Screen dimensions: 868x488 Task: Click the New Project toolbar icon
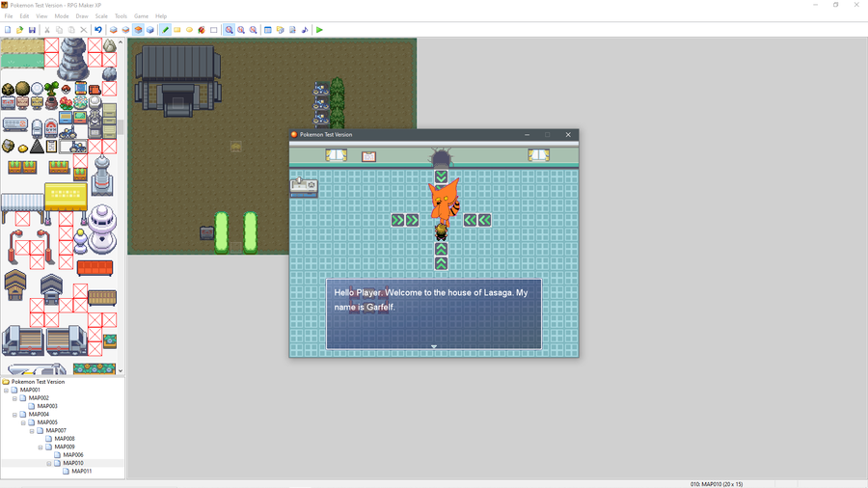click(8, 30)
